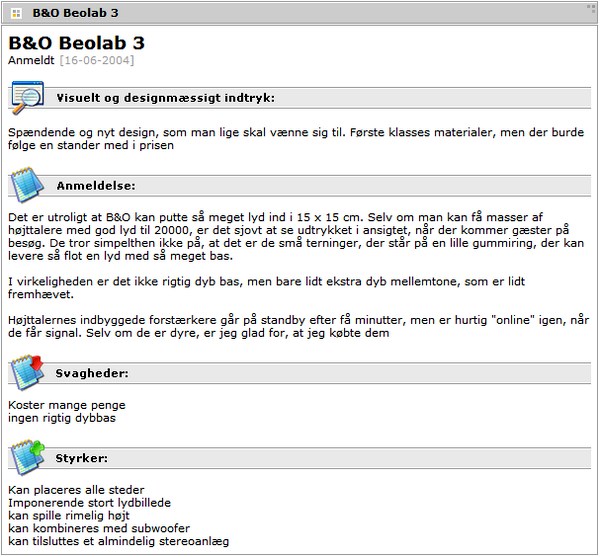600x557 pixels.
Task: Click the line starting højttalere med god lyd til 20000
Action: pos(289,230)
